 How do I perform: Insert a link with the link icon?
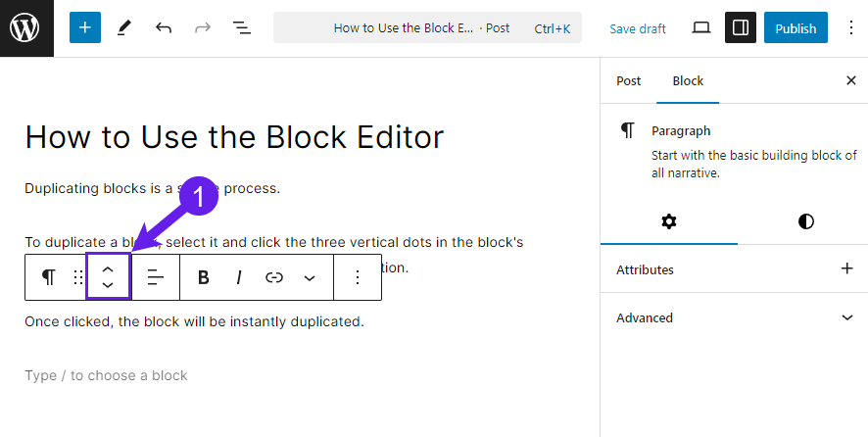(x=274, y=277)
